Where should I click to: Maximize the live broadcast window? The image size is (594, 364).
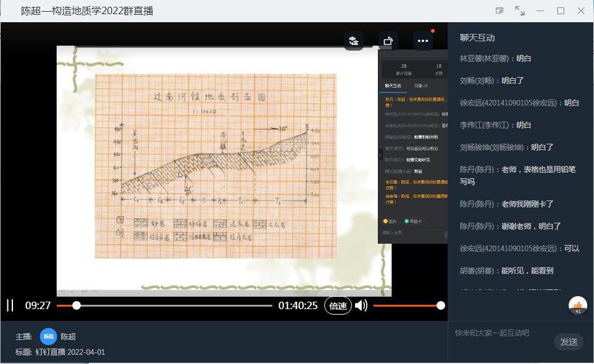(x=561, y=10)
